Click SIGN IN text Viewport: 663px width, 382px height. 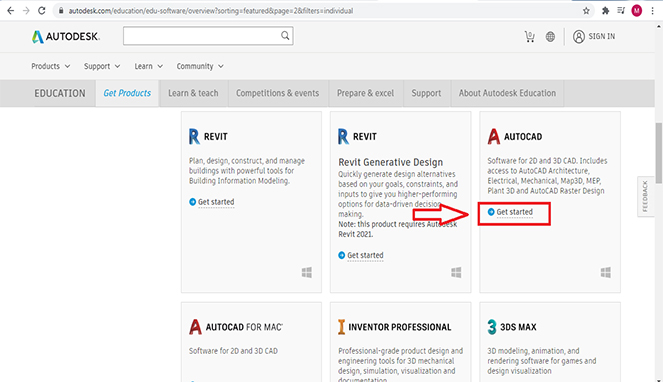coord(602,36)
